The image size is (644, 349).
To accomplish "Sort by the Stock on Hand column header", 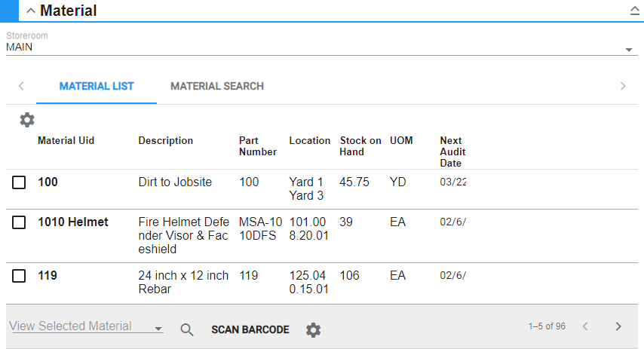I will click(x=360, y=146).
